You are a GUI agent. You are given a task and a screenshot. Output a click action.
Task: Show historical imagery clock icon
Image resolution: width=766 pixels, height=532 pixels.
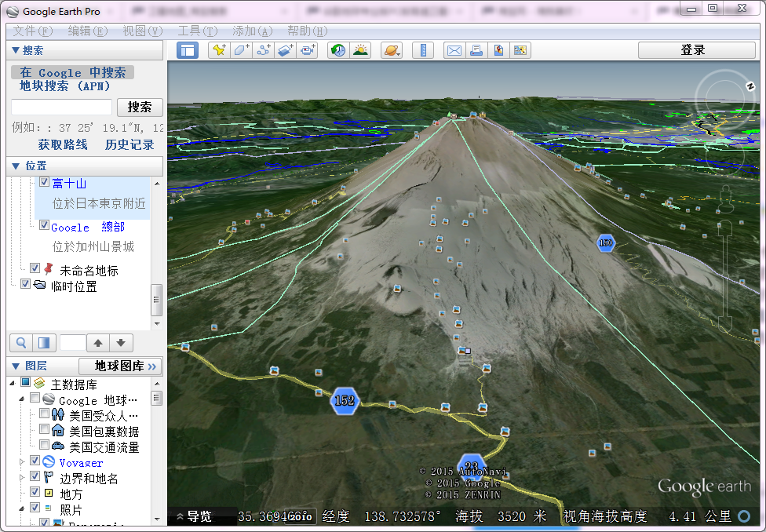point(338,50)
